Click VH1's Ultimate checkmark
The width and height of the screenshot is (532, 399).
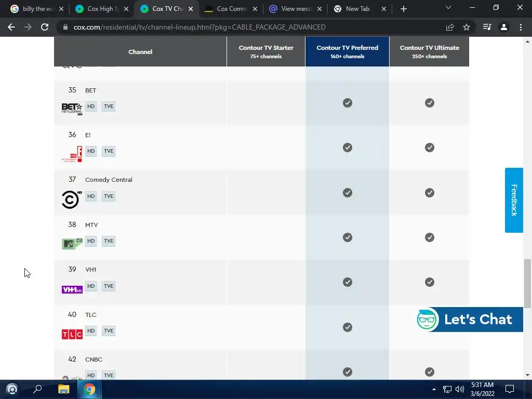tap(430, 282)
